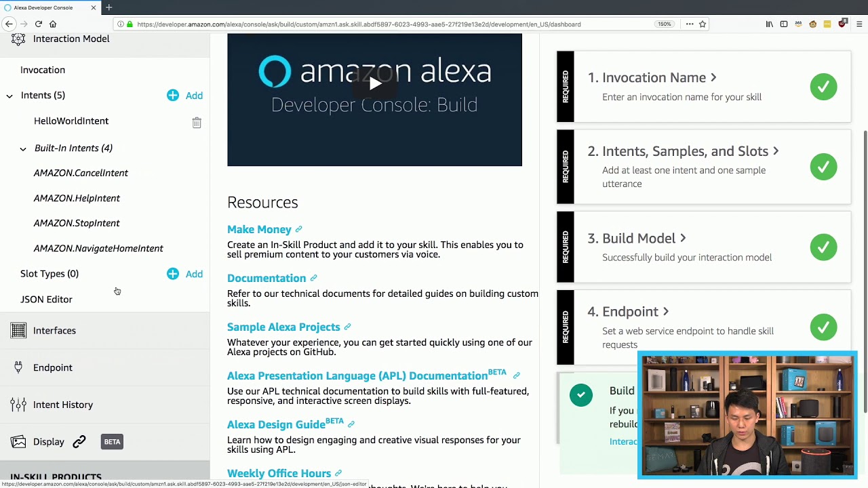Open checklist step 1. Invocation Name
The width and height of the screenshot is (868, 488).
pyautogui.click(x=652, y=77)
